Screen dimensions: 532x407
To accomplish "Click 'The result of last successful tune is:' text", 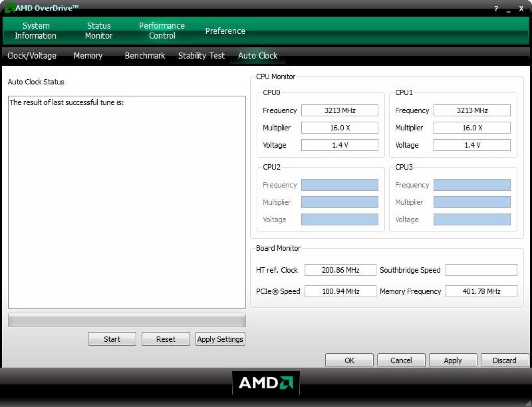I will coord(66,103).
